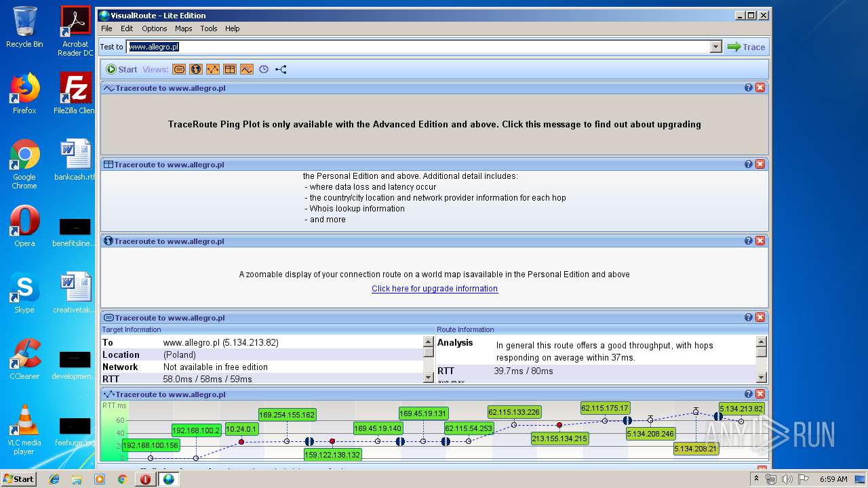Select hop label 5.134.213.82
The width and height of the screenshot is (868, 488).
pos(741,409)
